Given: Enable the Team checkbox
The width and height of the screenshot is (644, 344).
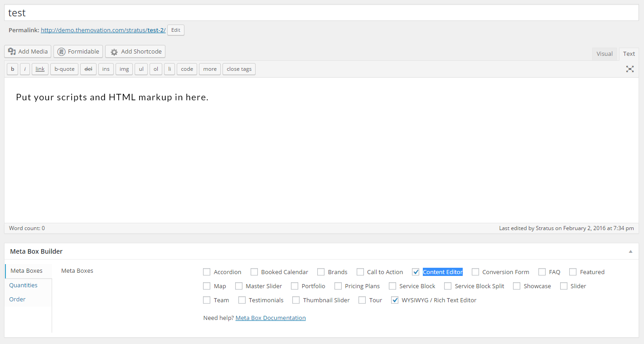Looking at the screenshot, I should coord(207,300).
